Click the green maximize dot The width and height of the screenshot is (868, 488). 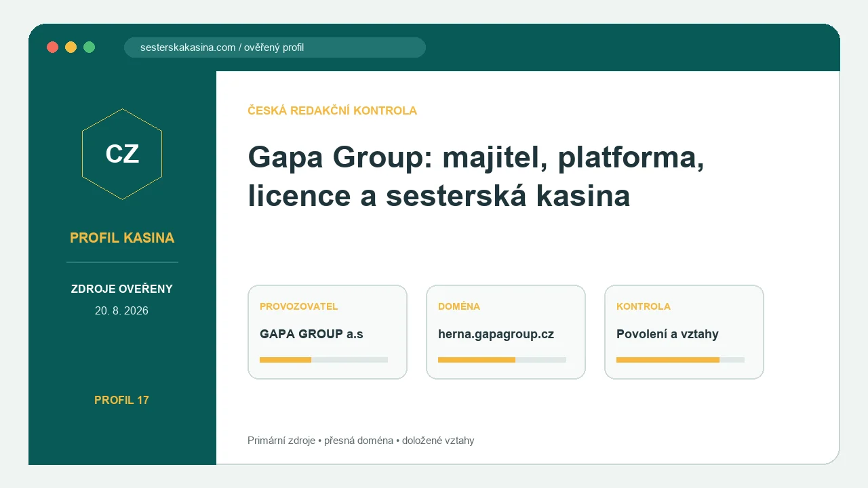(x=89, y=47)
